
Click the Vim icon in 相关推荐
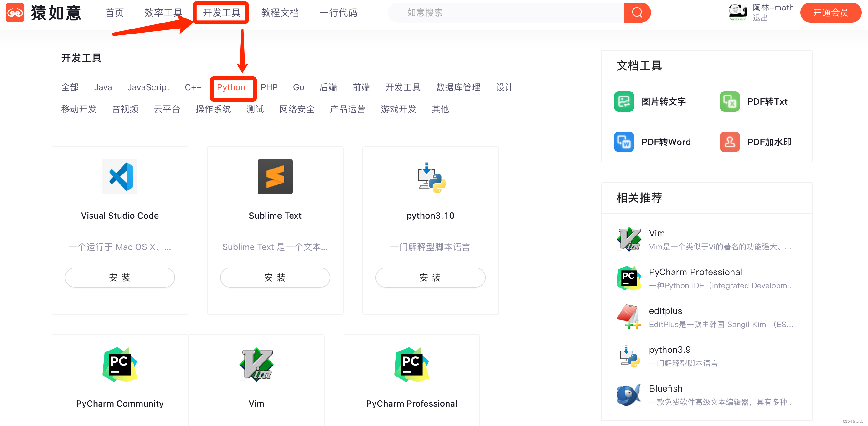coord(629,239)
